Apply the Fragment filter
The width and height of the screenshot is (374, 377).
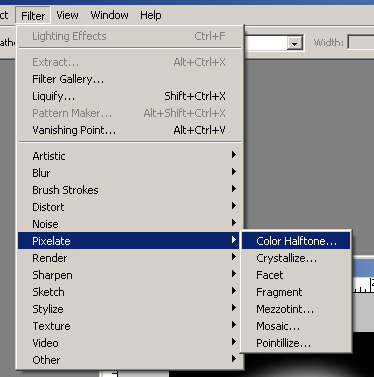[296, 292]
